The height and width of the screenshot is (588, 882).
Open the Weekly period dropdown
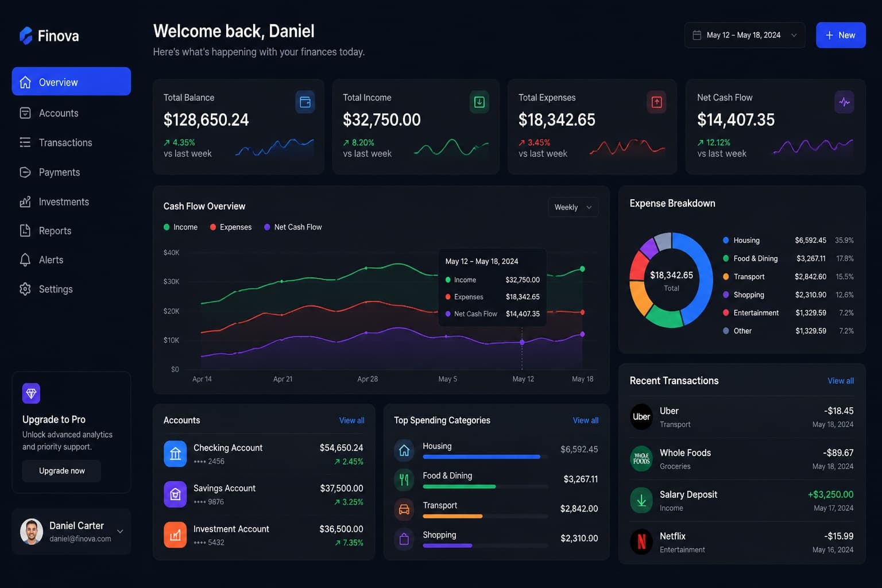coord(573,207)
